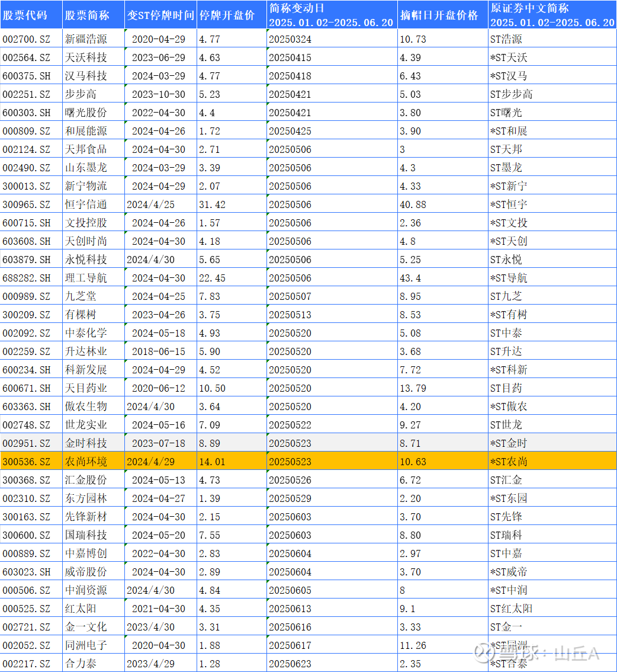This screenshot has width=617, height=672.
Task: Select the *ST和展 cell
Action: (552, 131)
